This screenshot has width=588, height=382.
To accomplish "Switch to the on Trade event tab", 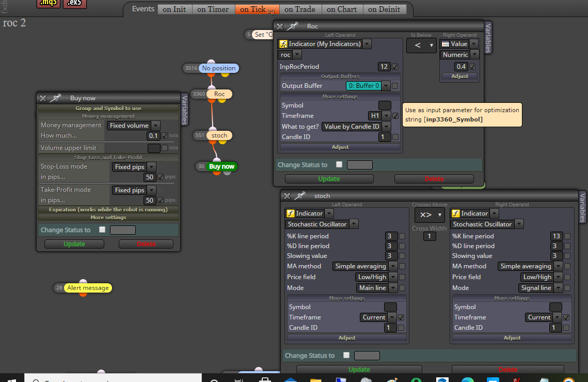I will click(x=299, y=9).
